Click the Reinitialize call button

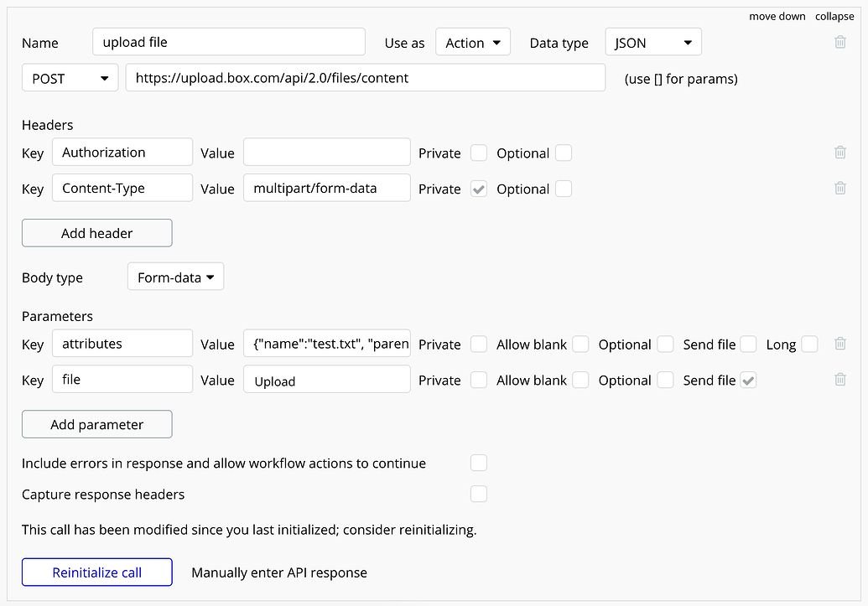tap(97, 572)
